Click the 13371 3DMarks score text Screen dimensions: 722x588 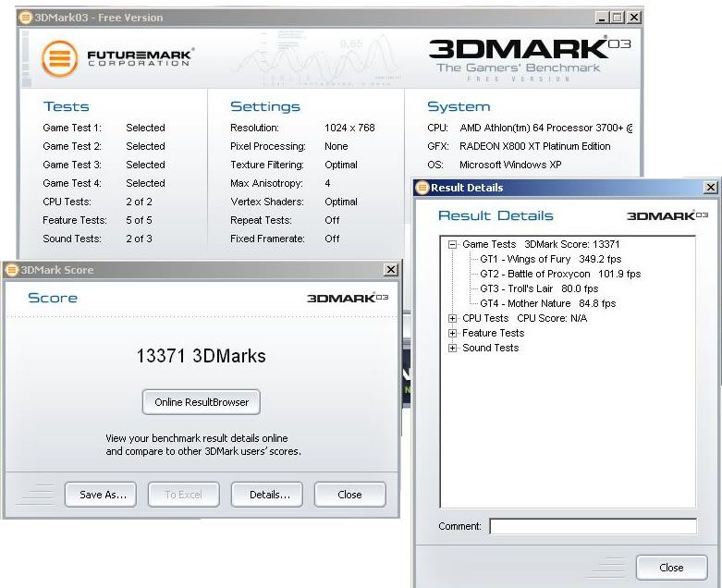pyautogui.click(x=202, y=356)
